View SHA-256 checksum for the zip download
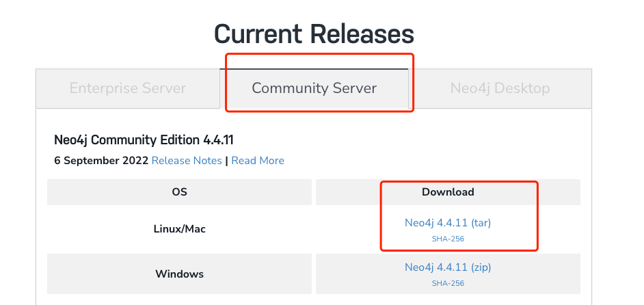Image resolution: width=644 pixels, height=305 pixels. point(448,283)
